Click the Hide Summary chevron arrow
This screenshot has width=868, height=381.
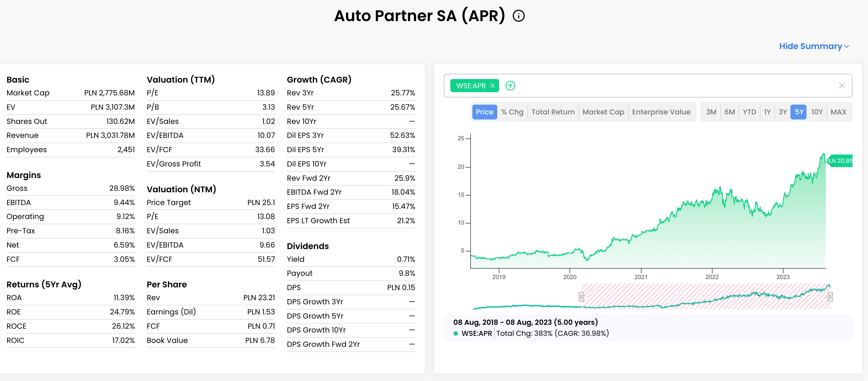846,46
